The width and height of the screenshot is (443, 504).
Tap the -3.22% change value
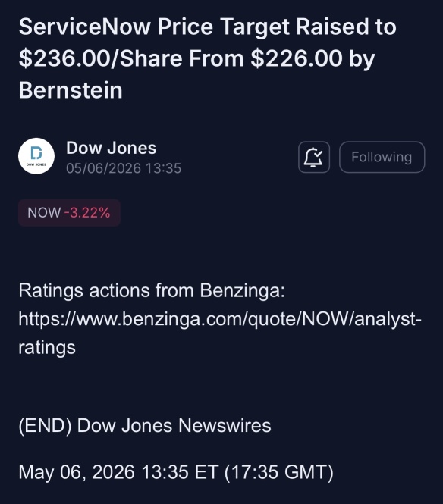(x=87, y=213)
